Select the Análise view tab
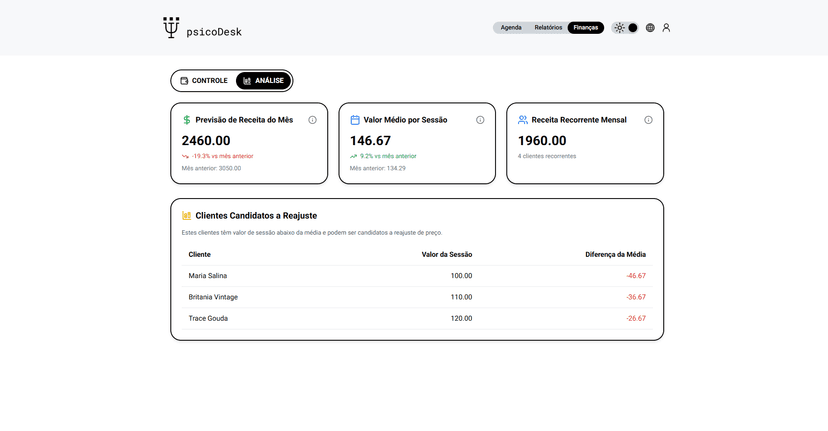 tap(263, 81)
